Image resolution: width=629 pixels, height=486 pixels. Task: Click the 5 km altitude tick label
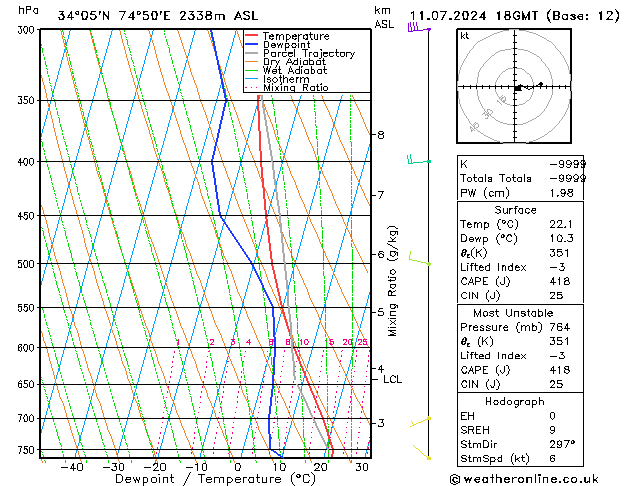point(381,312)
